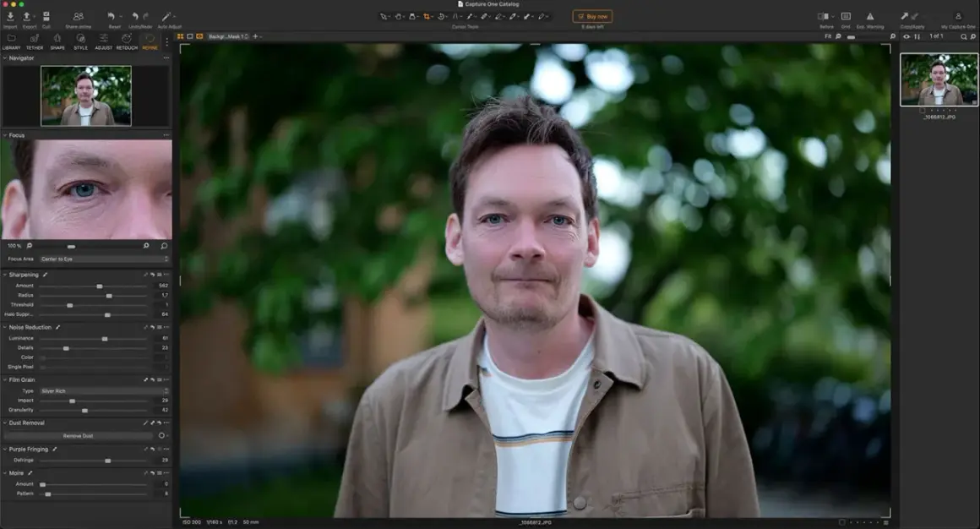The image size is (980, 529).
Task: Select the pan hand cursor tool
Action: tap(398, 17)
